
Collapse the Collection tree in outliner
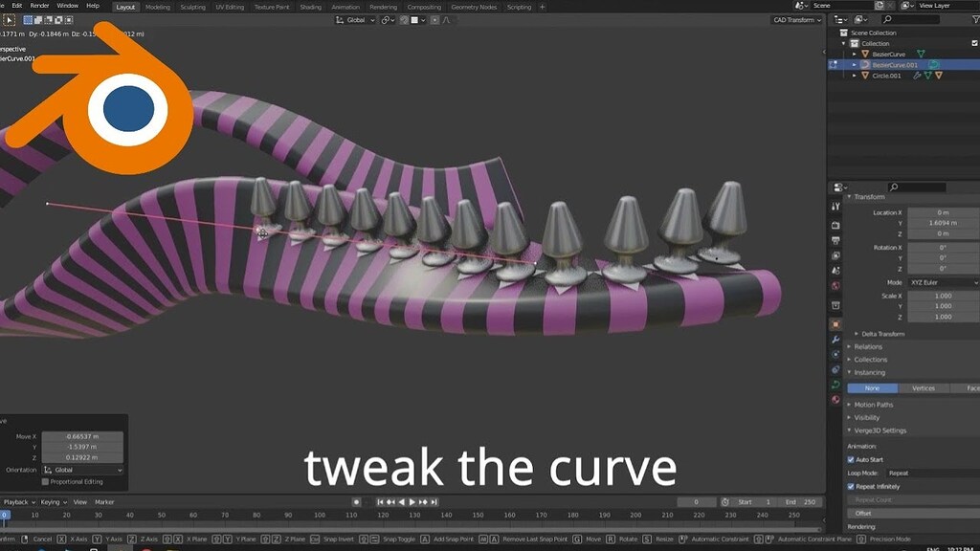coord(844,44)
